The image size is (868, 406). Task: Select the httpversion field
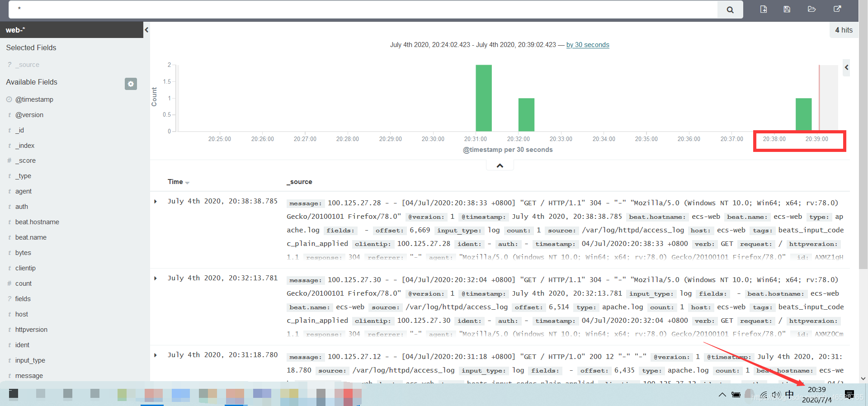pos(31,330)
